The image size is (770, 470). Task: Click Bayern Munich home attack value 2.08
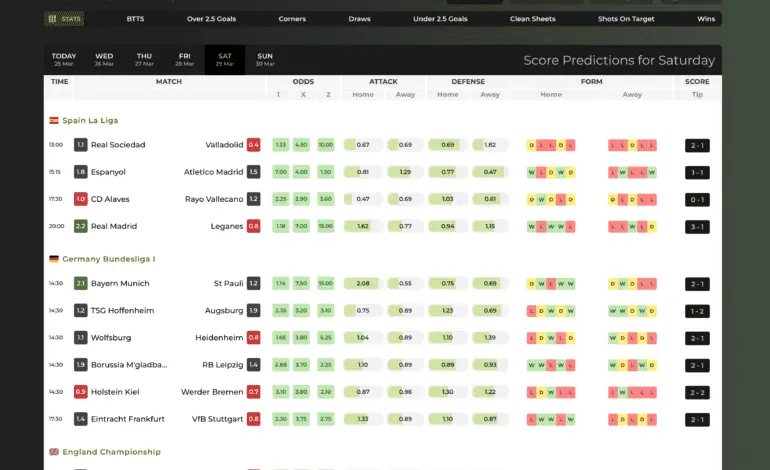[x=363, y=284]
